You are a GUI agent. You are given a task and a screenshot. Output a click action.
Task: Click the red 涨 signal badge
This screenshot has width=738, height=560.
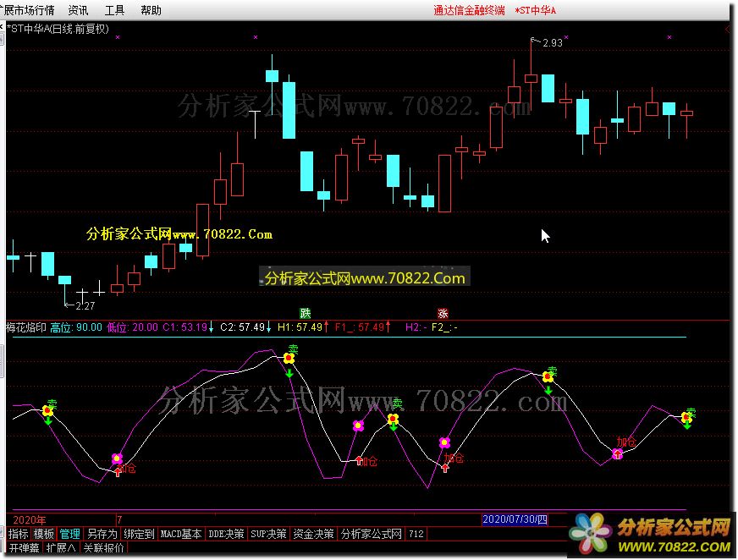pyautogui.click(x=443, y=313)
